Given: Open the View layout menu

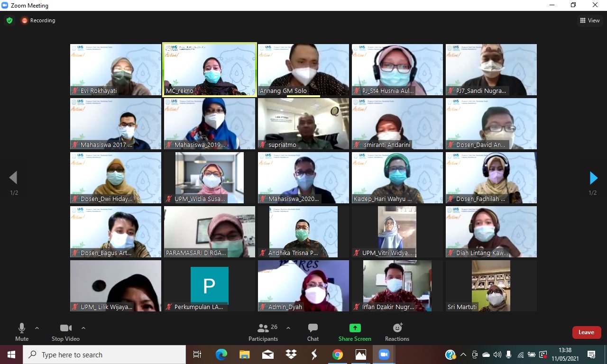Looking at the screenshot, I should click(x=589, y=20).
